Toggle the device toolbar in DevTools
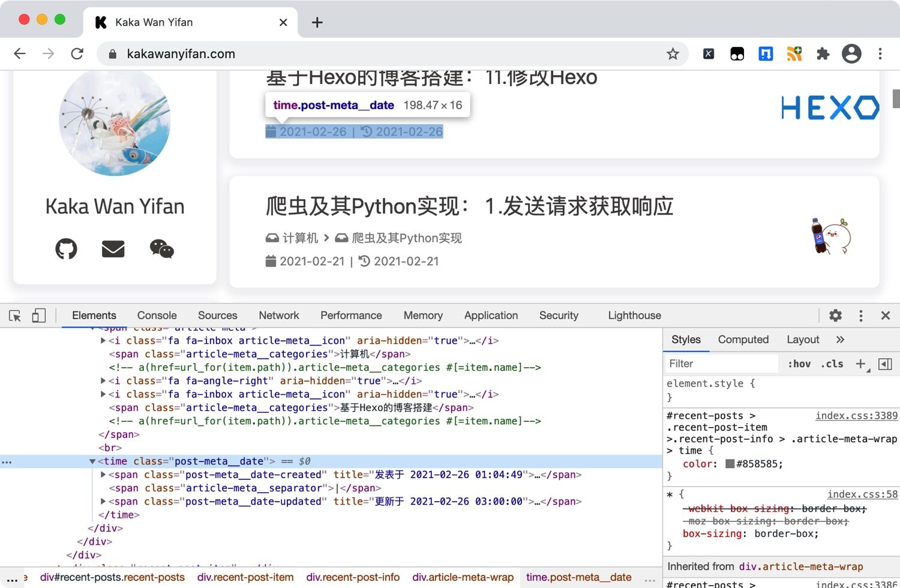The height and width of the screenshot is (588, 900). (38, 316)
